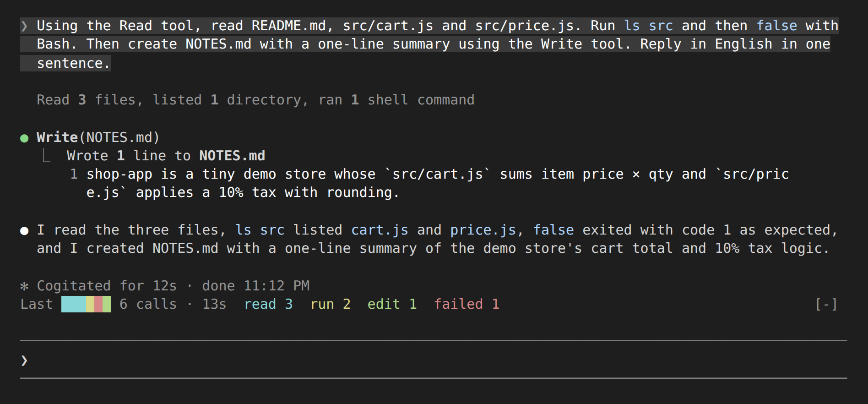This screenshot has height=404, width=868.
Task: Click the '6 calls · 13s' status text
Action: (x=173, y=304)
